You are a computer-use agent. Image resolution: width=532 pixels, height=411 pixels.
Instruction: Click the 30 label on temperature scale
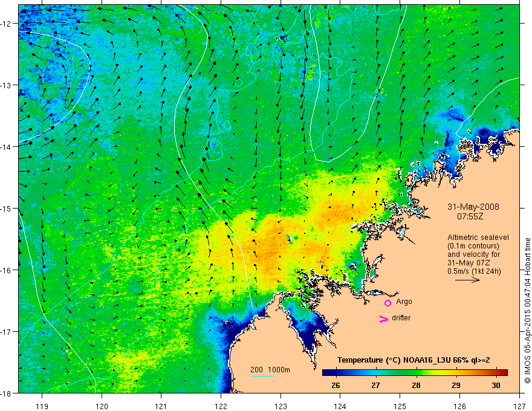pos(496,385)
